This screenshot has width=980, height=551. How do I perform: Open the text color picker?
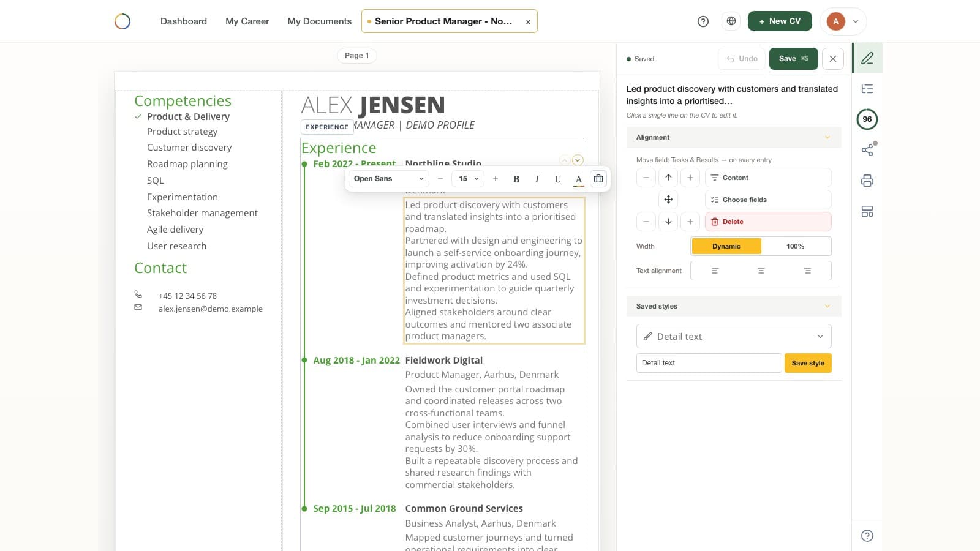(x=578, y=179)
